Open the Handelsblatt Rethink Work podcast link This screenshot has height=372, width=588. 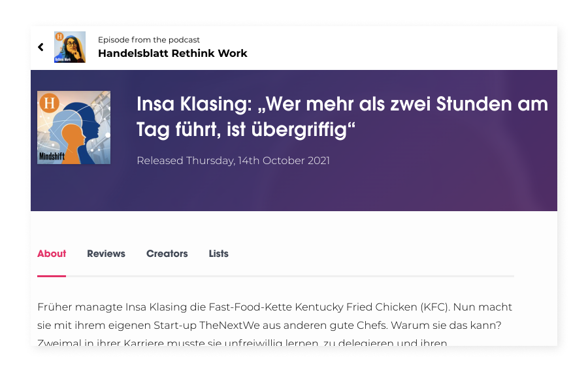click(x=172, y=54)
